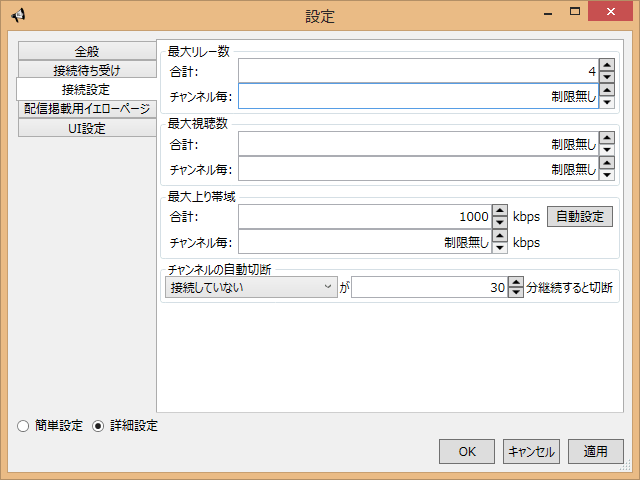Screen dimensions: 640x480
Task: Minimize the 設定 window
Action: pyautogui.click(x=548, y=13)
